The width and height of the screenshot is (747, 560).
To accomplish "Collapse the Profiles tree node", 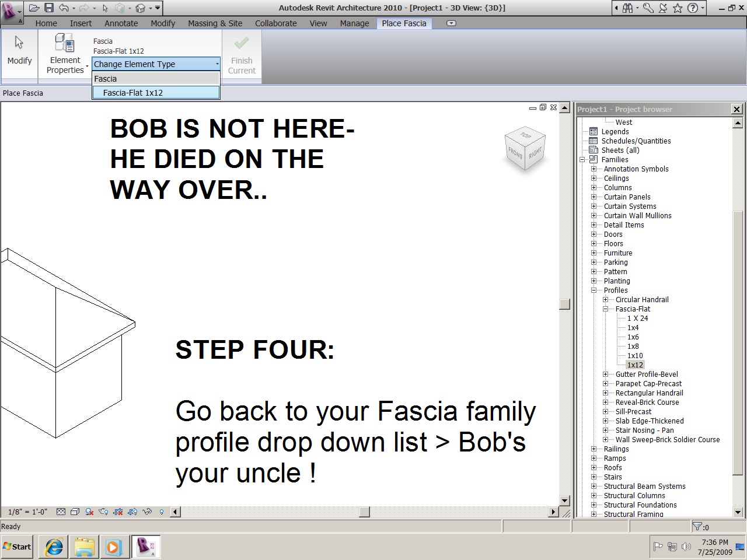I will 594,290.
